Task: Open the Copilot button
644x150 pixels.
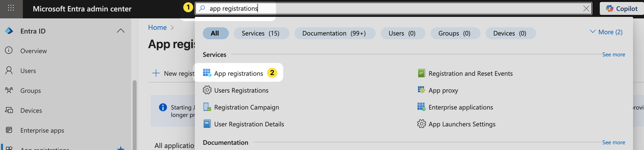Action: click(x=621, y=9)
